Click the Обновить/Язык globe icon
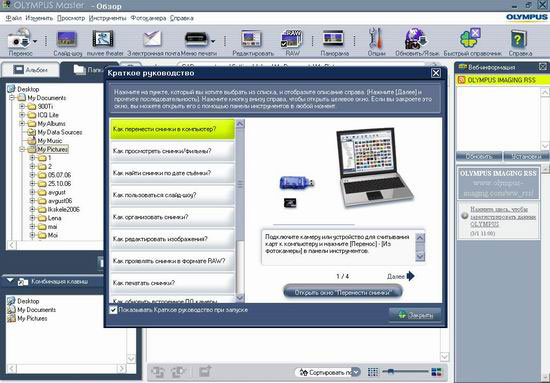The width and height of the screenshot is (550, 383). [x=415, y=38]
